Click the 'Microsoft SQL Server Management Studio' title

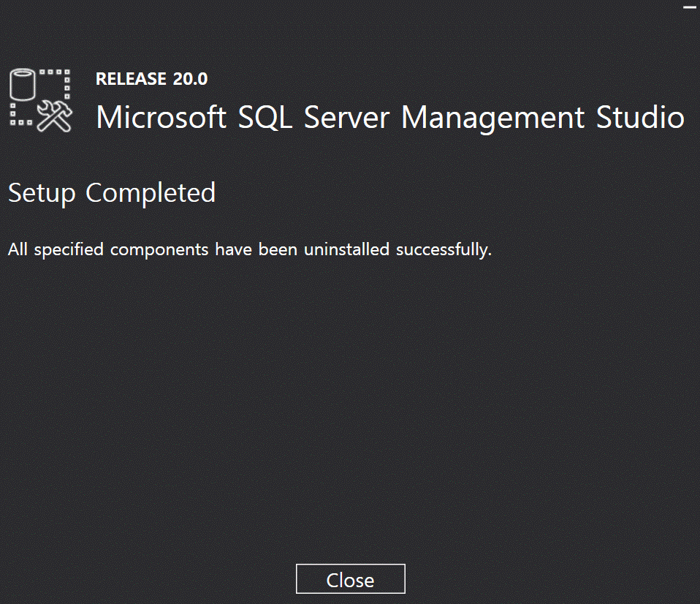tap(389, 118)
